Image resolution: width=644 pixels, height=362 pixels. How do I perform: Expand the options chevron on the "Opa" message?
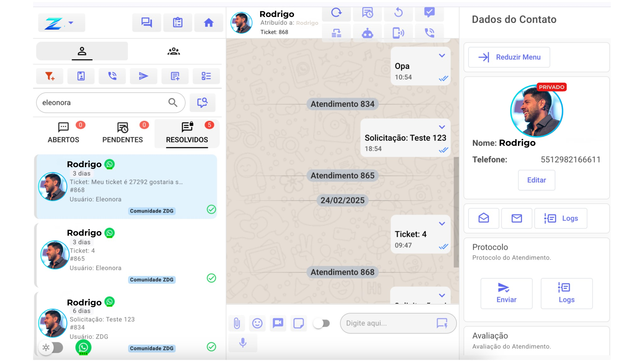pos(442,56)
